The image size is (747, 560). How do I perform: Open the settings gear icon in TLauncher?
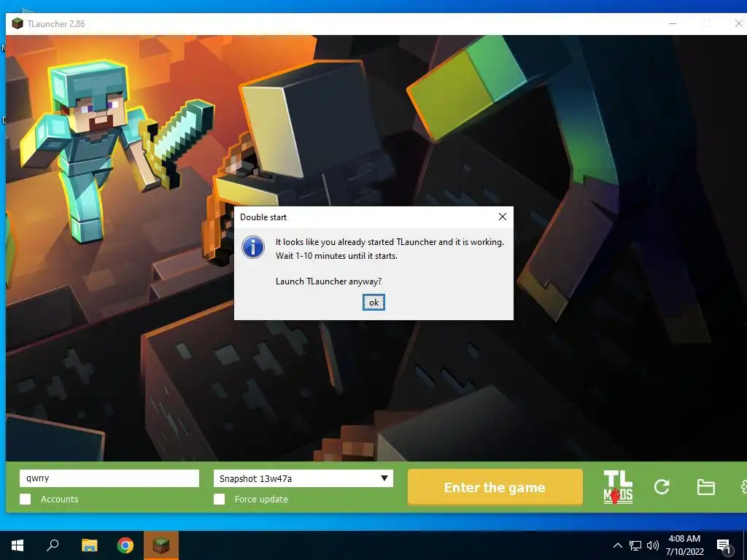tap(743, 486)
